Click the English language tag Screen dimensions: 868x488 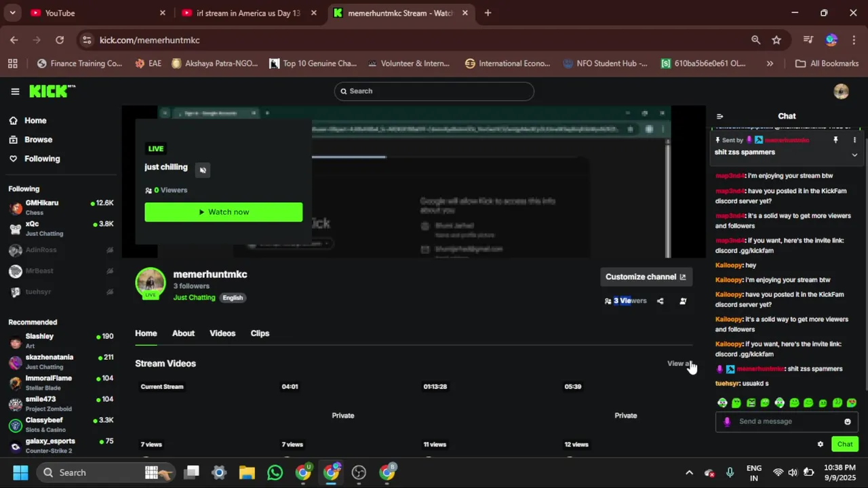click(233, 298)
